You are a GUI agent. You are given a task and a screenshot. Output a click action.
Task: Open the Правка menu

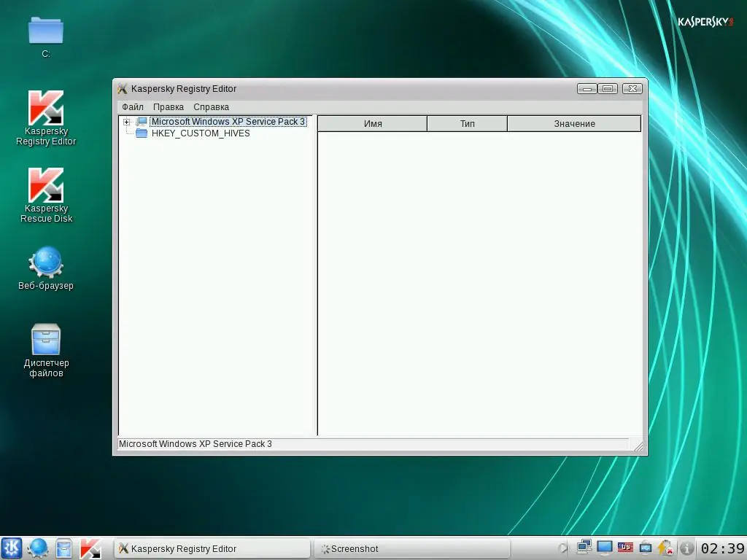coord(169,107)
